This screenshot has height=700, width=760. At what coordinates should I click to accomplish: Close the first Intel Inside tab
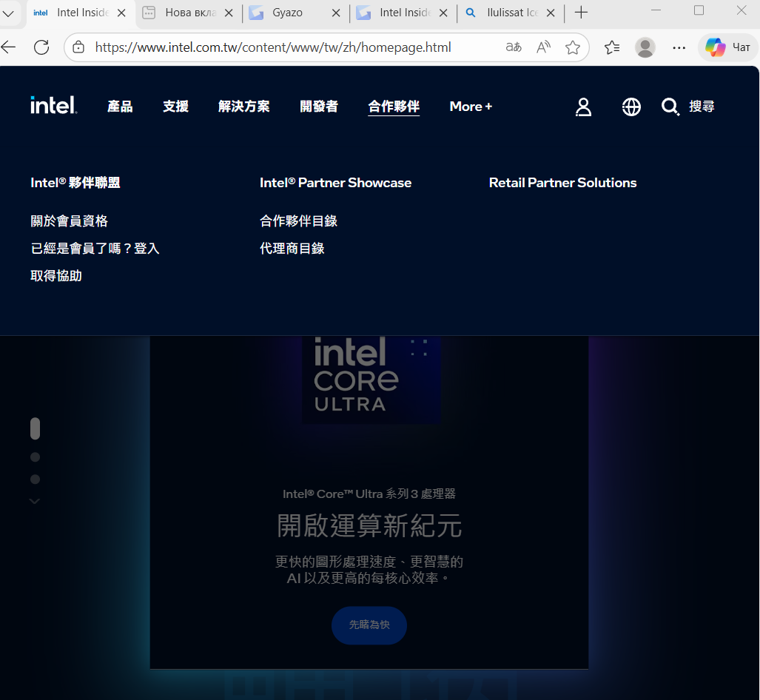[121, 13]
